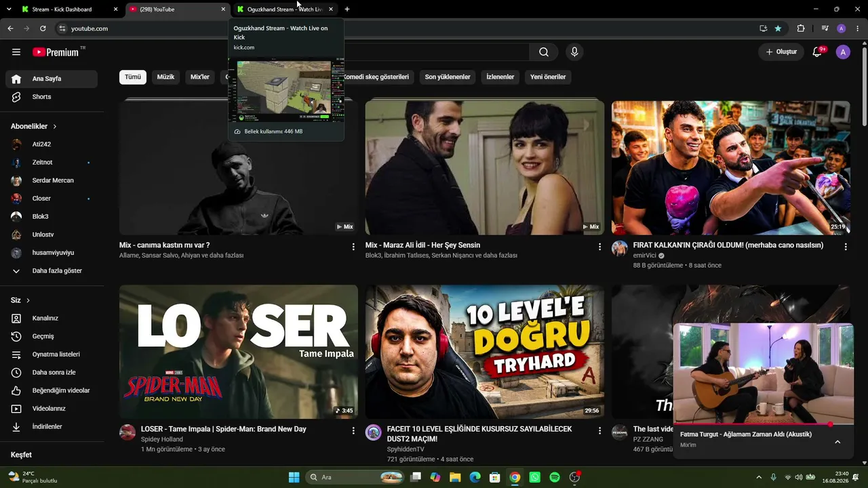Click the Oluştur create button
The image size is (868, 488).
pos(781,52)
